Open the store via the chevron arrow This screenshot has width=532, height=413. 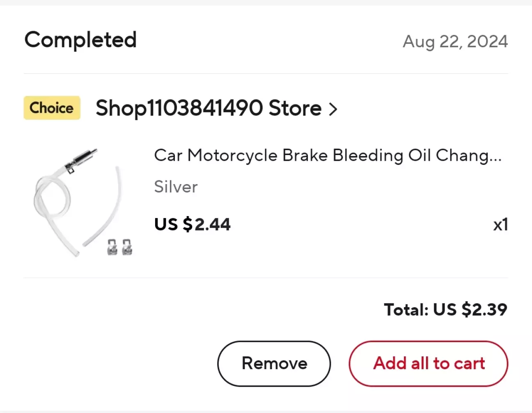[x=333, y=109]
